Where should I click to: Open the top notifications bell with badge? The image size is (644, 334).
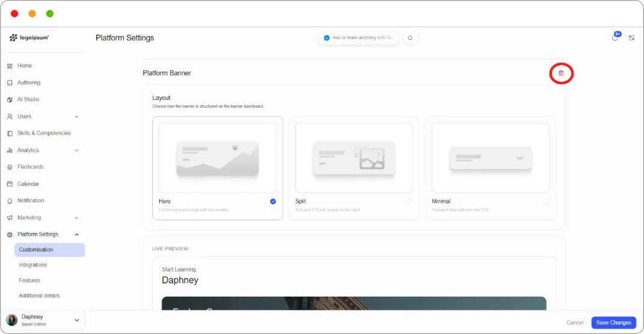(615, 37)
